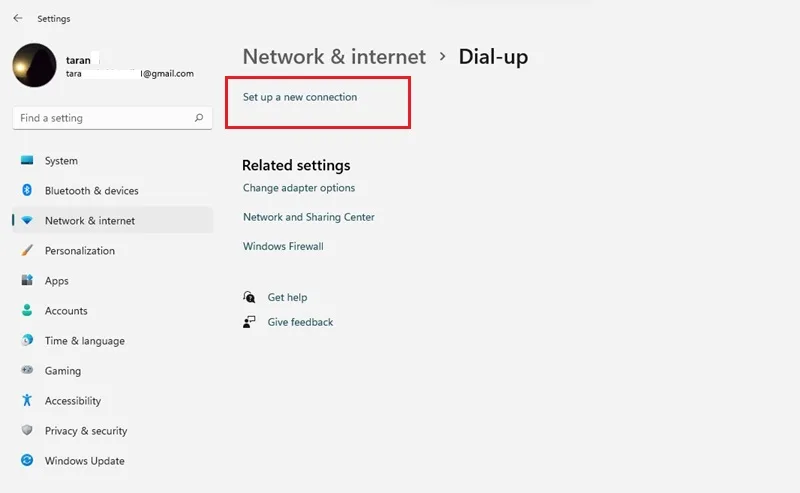
Task: Click the search magnifier icon
Action: [x=199, y=118]
